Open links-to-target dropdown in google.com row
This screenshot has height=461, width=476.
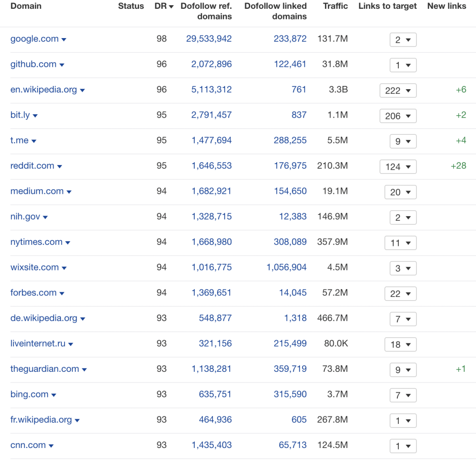[403, 40]
